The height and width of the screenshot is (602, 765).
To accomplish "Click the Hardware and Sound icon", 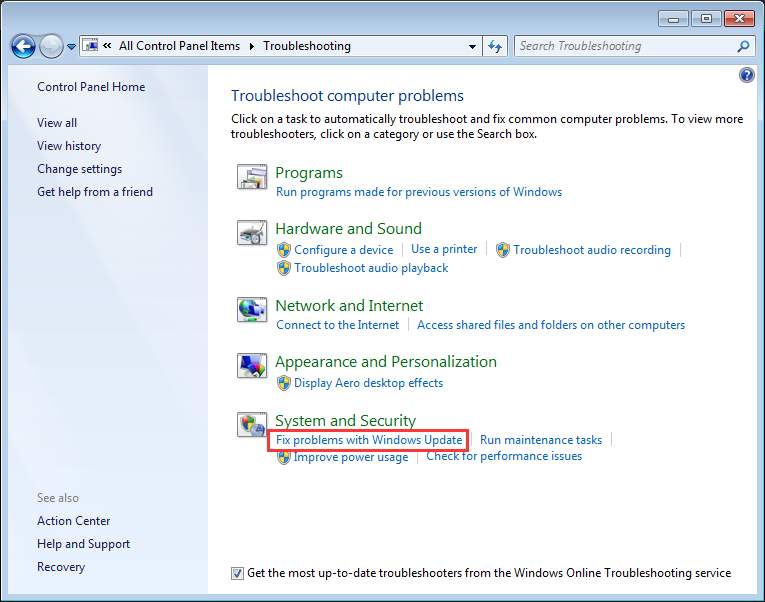I will (251, 234).
